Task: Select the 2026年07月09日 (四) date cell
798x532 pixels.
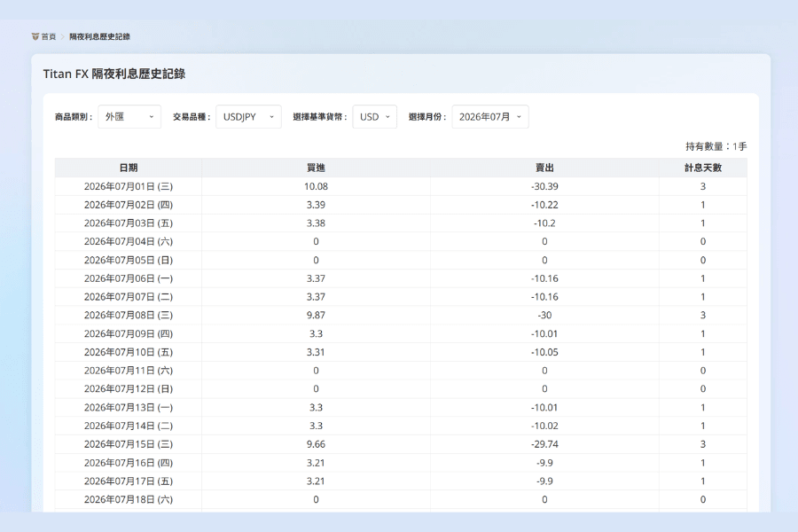Action: pos(129,334)
